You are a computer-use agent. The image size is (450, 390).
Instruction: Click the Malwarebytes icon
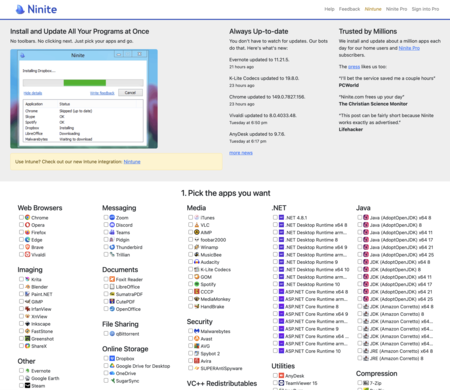(x=197, y=331)
